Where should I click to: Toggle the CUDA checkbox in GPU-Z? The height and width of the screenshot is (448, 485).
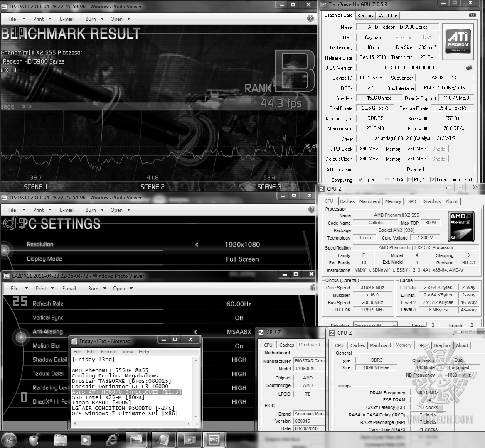click(387, 179)
